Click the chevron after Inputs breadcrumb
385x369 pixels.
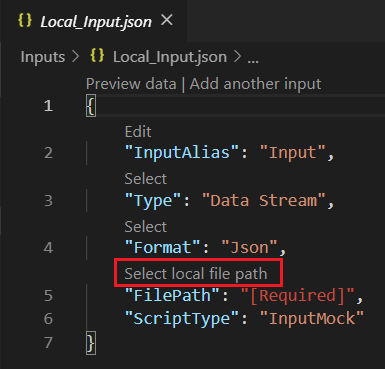point(76,57)
